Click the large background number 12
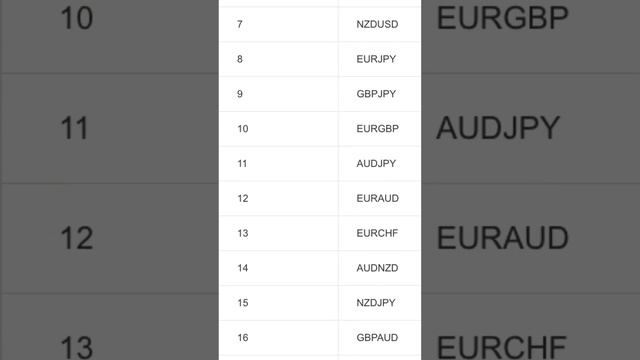640x360 pixels. (77, 238)
